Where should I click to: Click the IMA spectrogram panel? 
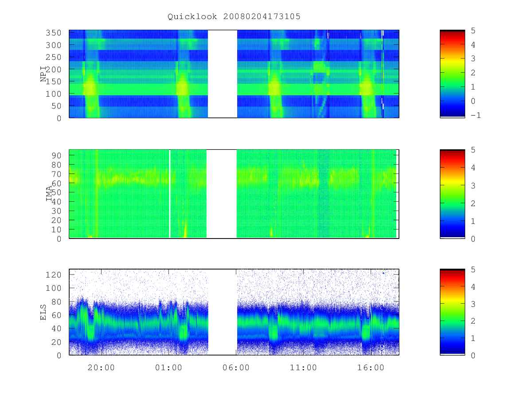(x=234, y=194)
